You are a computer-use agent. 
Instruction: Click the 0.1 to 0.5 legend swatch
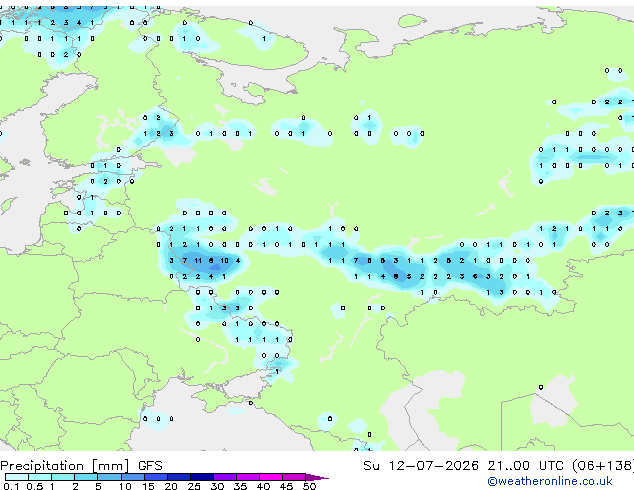pyautogui.click(x=17, y=477)
